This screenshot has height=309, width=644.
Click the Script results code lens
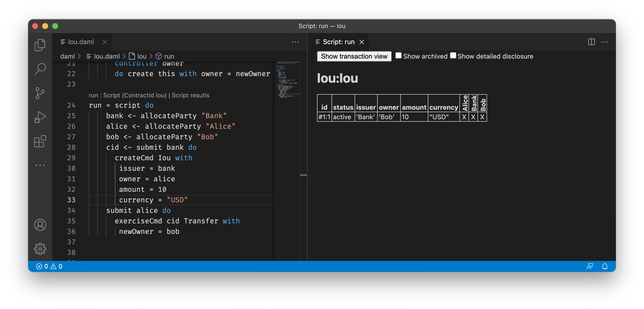(190, 95)
